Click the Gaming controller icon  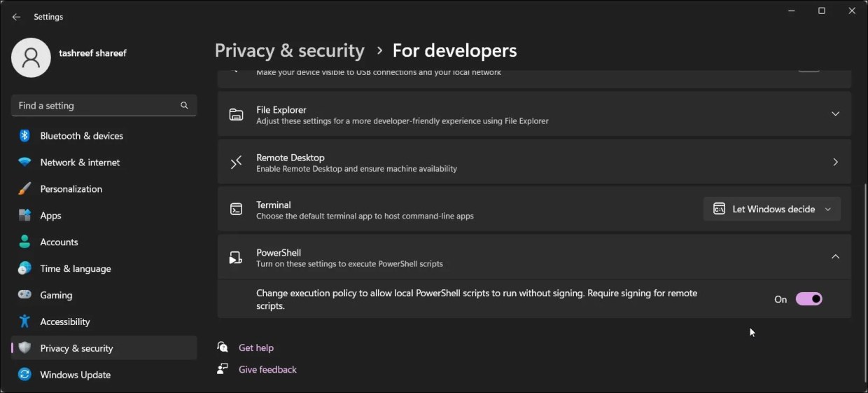pyautogui.click(x=24, y=295)
